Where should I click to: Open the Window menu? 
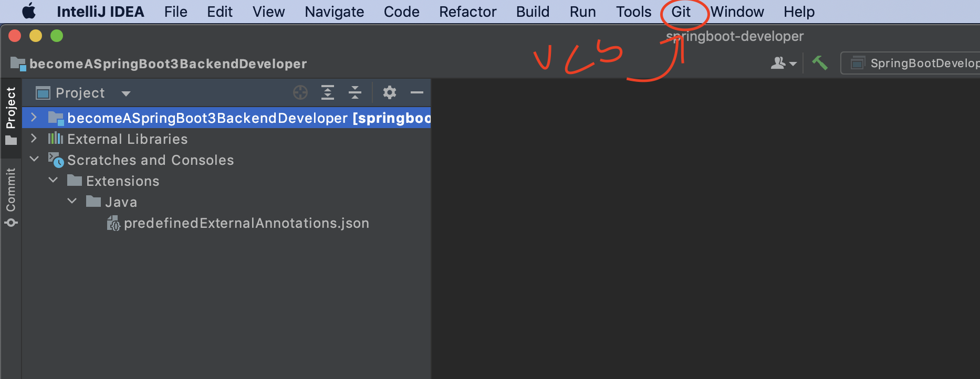pyautogui.click(x=737, y=12)
